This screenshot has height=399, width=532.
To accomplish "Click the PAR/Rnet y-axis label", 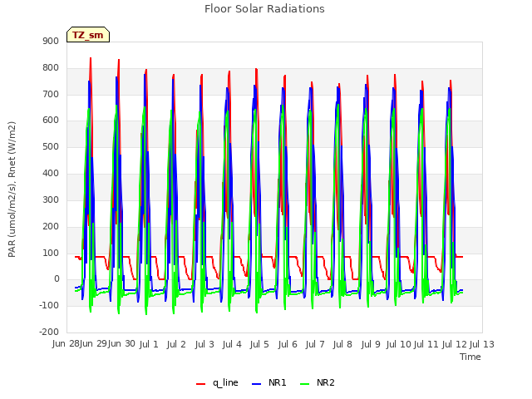I will pos(12,190).
